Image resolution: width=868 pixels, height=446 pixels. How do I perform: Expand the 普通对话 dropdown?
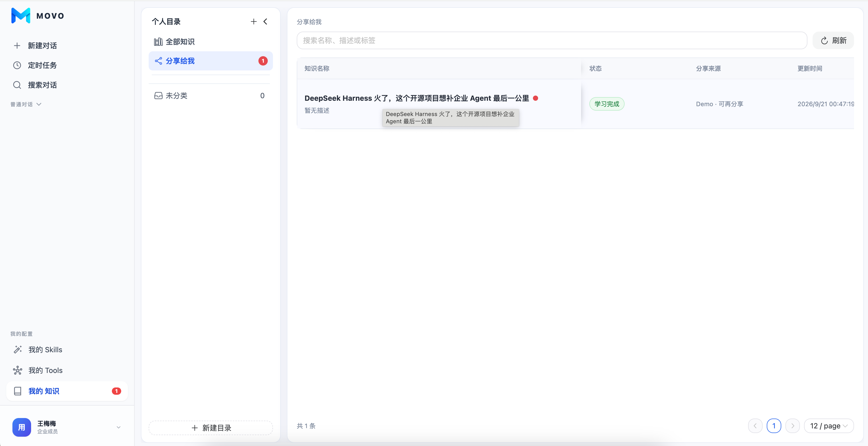point(26,104)
